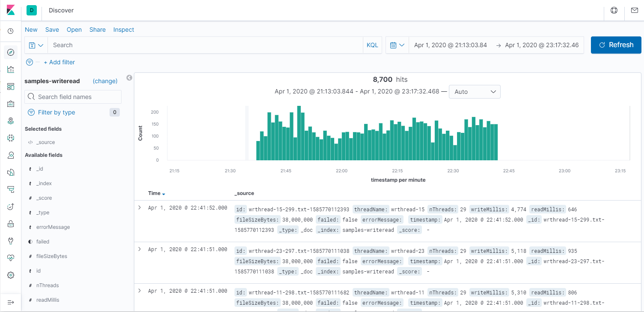The image size is (644, 312).
Task: Open Dashboard in the side navigation
Action: tap(11, 87)
